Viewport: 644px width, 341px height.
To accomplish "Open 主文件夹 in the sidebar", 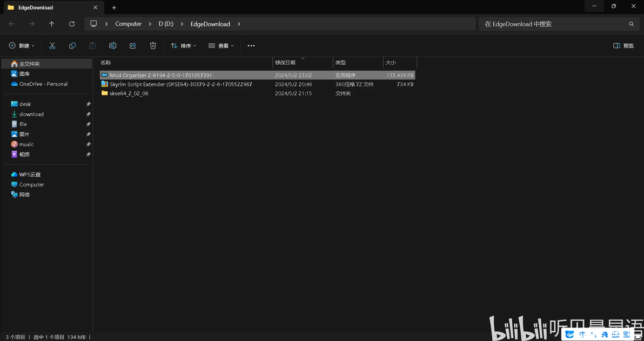I will tap(46, 64).
